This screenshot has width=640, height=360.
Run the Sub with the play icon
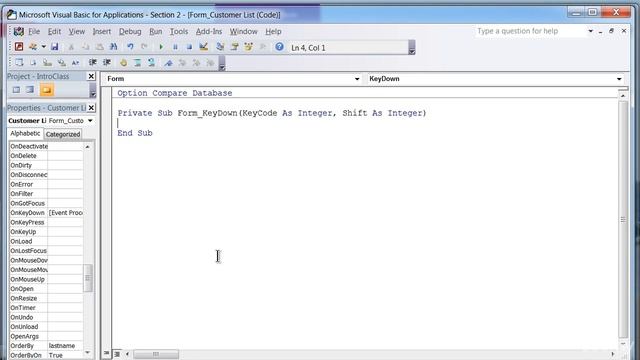tap(161, 47)
